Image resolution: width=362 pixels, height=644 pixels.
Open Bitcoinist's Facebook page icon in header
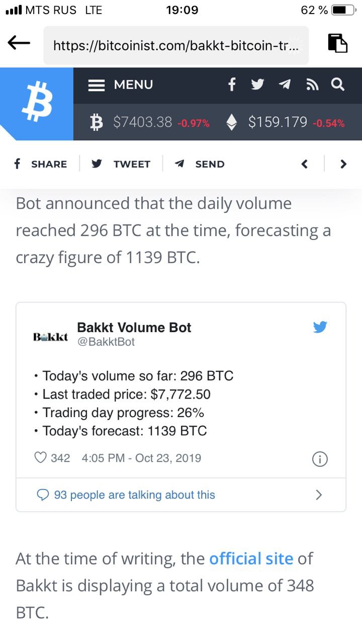tap(232, 85)
